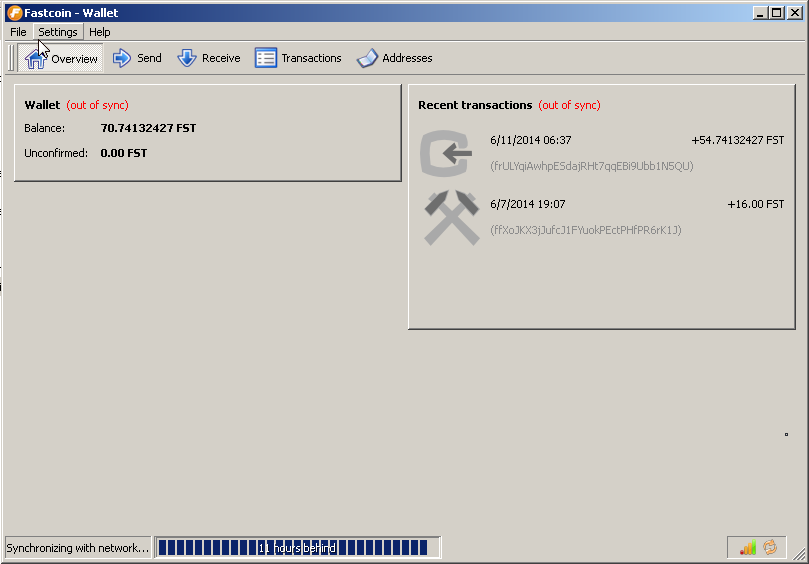809x564 pixels.
Task: Open the Transactions tab
Action: [298, 58]
